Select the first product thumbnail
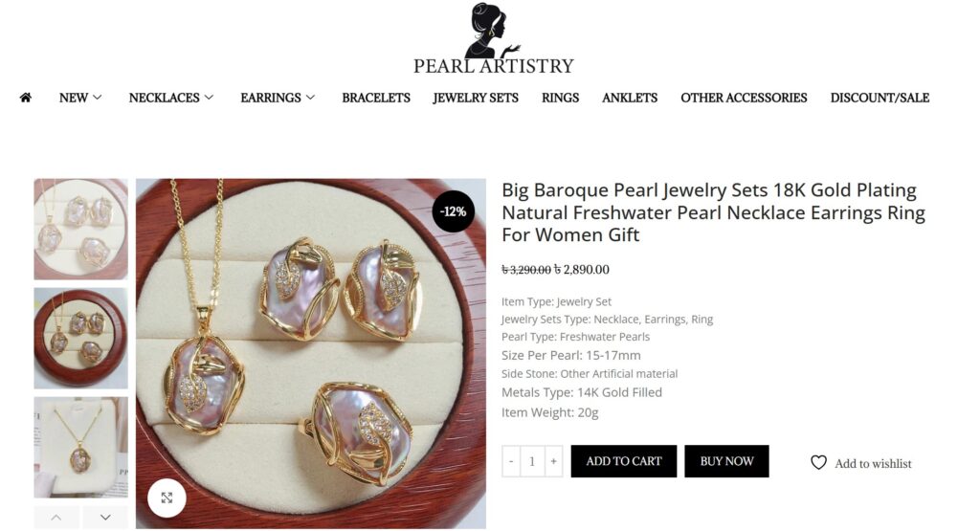 click(80, 229)
